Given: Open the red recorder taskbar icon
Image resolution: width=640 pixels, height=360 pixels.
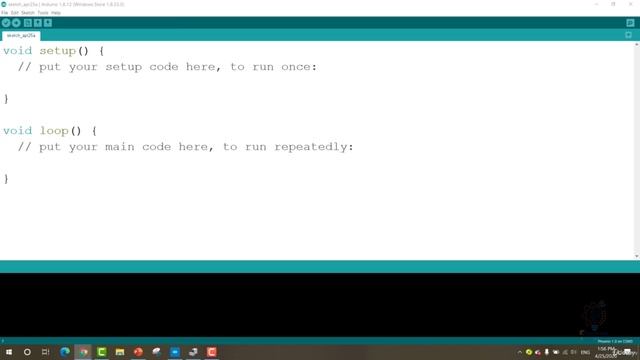Looking at the screenshot, I should 212,352.
